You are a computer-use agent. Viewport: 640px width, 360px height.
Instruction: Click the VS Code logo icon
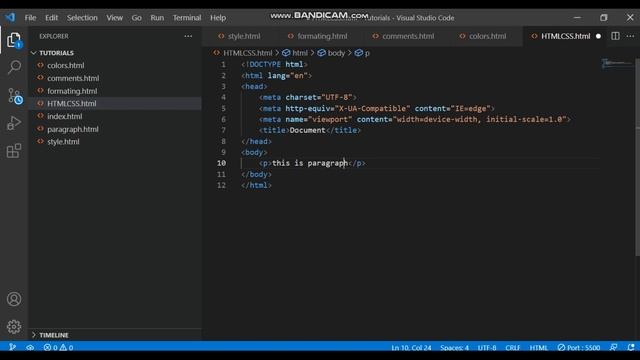[x=10, y=18]
